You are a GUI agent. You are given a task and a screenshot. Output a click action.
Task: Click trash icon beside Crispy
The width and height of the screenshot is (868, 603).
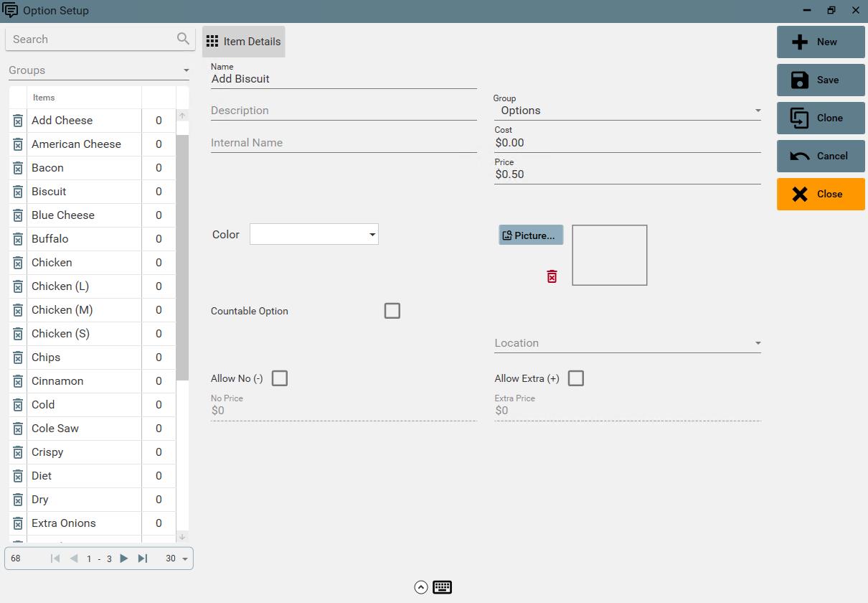(x=18, y=452)
